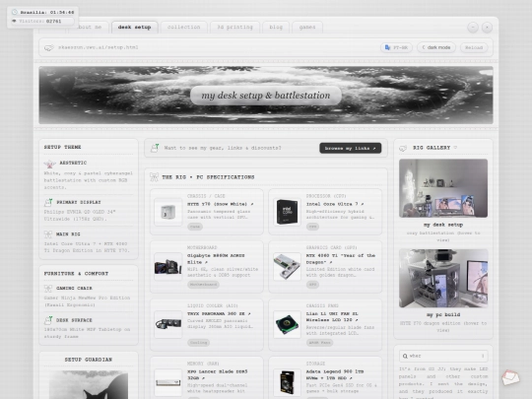Open the Intel Core Ultra 7 link
532x399 pixels.
point(335,204)
